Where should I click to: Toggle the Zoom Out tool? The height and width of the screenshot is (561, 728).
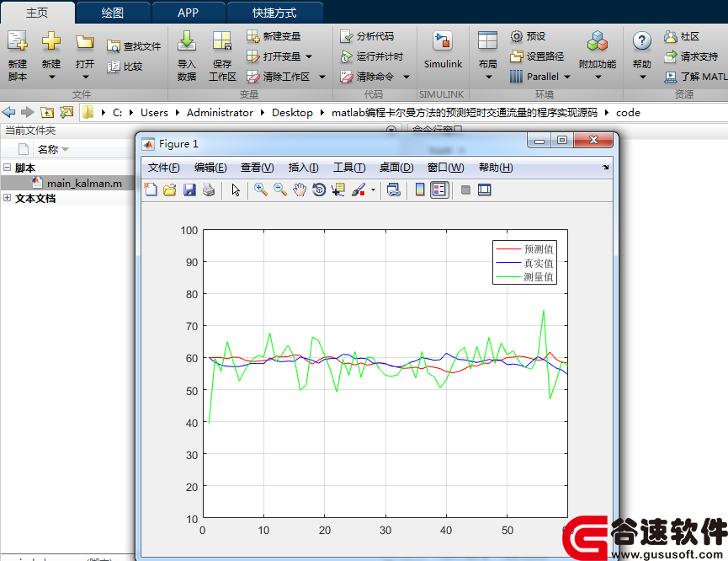[x=280, y=190]
